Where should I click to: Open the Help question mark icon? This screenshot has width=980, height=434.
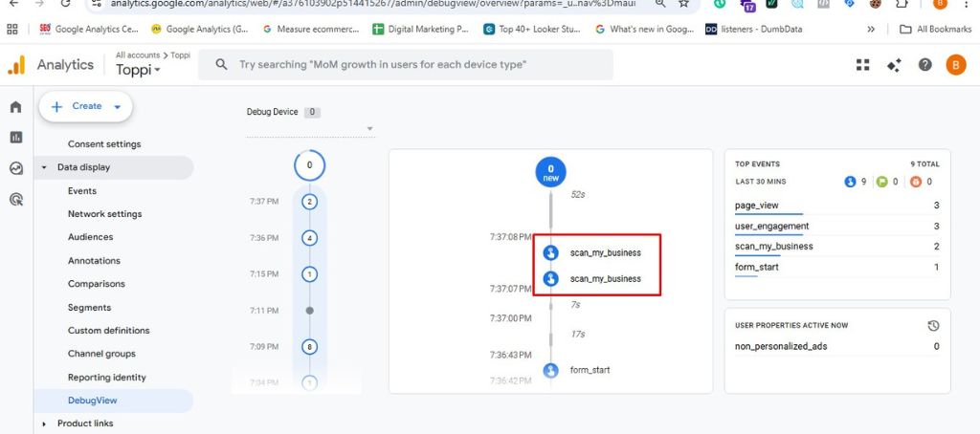(x=924, y=65)
